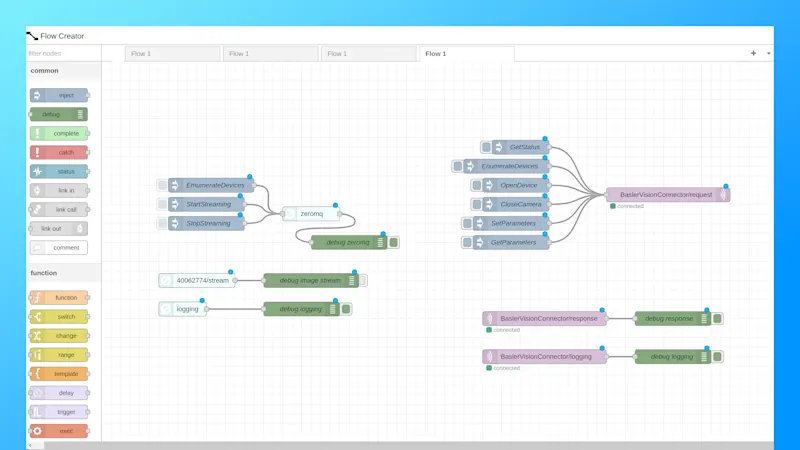The width and height of the screenshot is (800, 450).
Task: Select the BaslerVisionConnector/request node
Action: [x=667, y=195]
